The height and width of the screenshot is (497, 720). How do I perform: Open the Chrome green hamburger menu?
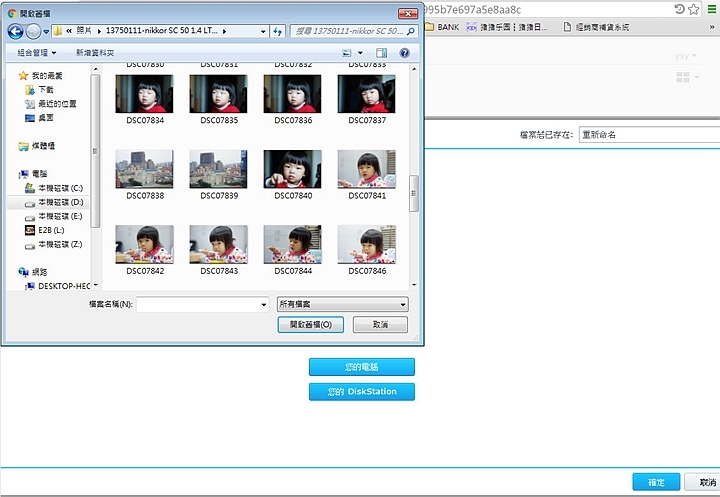tap(712, 9)
